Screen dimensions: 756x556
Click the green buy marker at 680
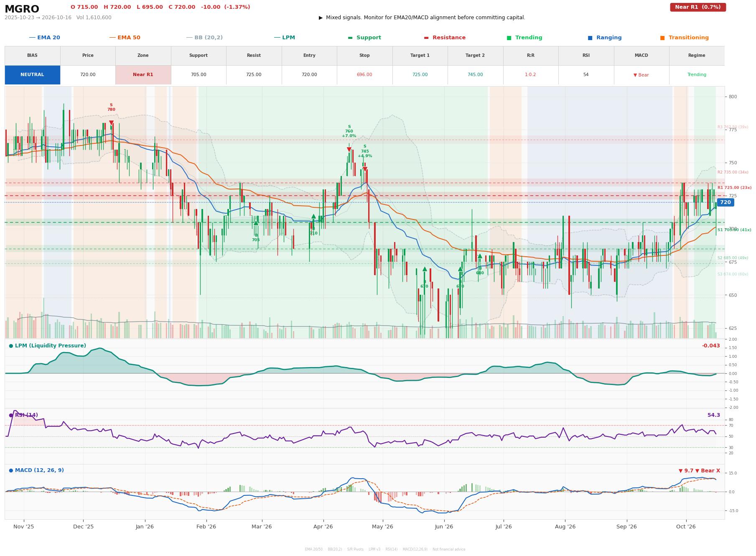click(x=480, y=256)
